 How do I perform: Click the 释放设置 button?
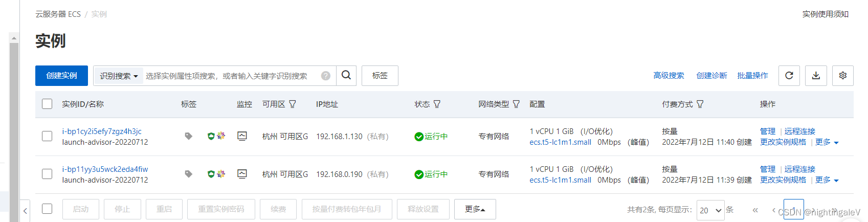point(423,209)
